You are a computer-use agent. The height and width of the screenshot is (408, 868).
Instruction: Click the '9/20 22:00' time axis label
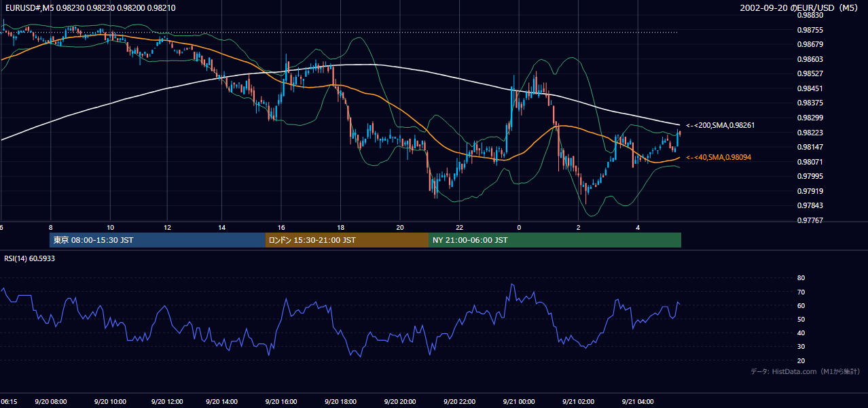point(458,402)
